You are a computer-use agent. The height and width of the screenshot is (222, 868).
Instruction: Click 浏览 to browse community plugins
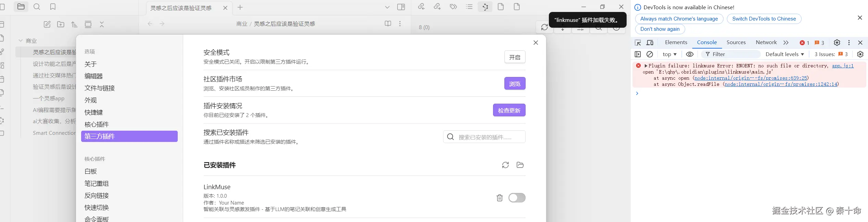515,83
